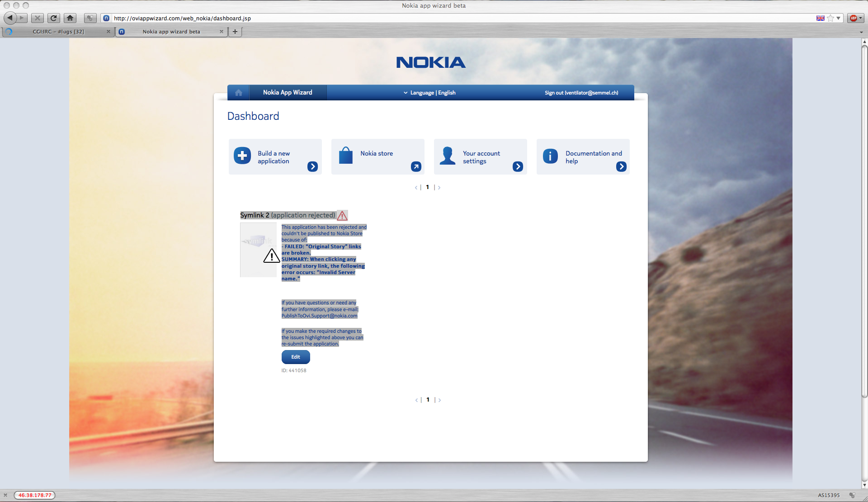The image size is (868, 502).
Task: Expand the Language | English selector
Action: click(x=429, y=93)
